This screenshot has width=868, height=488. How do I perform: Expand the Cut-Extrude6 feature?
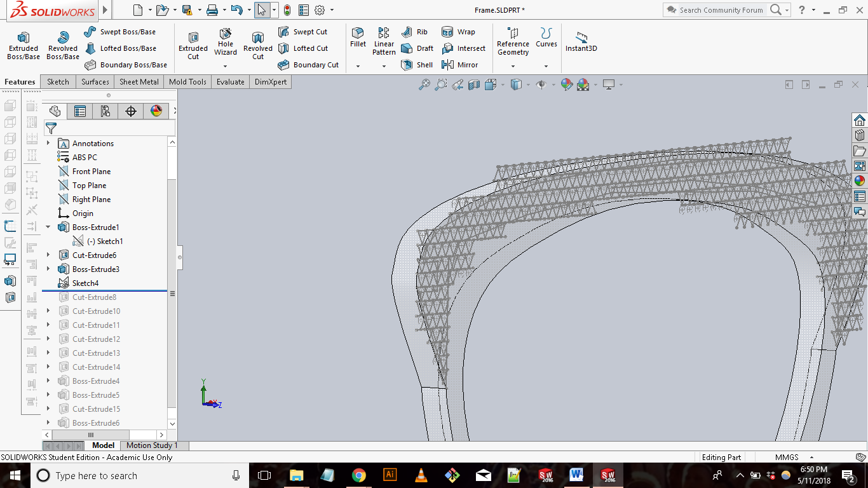click(48, 255)
